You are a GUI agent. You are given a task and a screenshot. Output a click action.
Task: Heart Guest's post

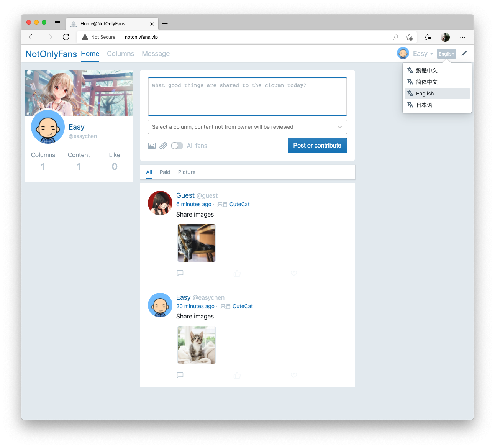[294, 273]
